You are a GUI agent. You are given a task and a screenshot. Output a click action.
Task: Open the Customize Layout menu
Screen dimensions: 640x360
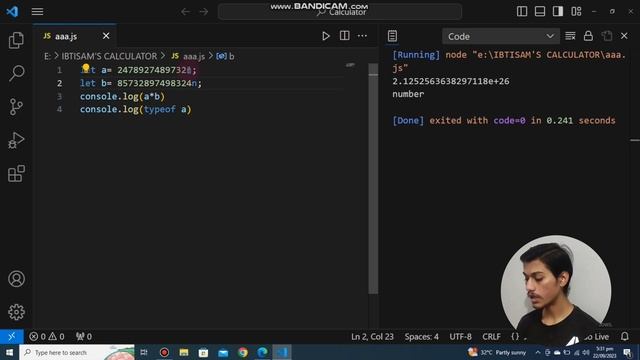click(576, 11)
